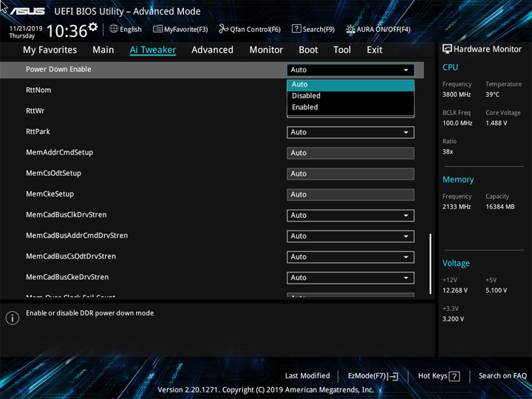Open Qfan Control(F6)

coord(250,29)
